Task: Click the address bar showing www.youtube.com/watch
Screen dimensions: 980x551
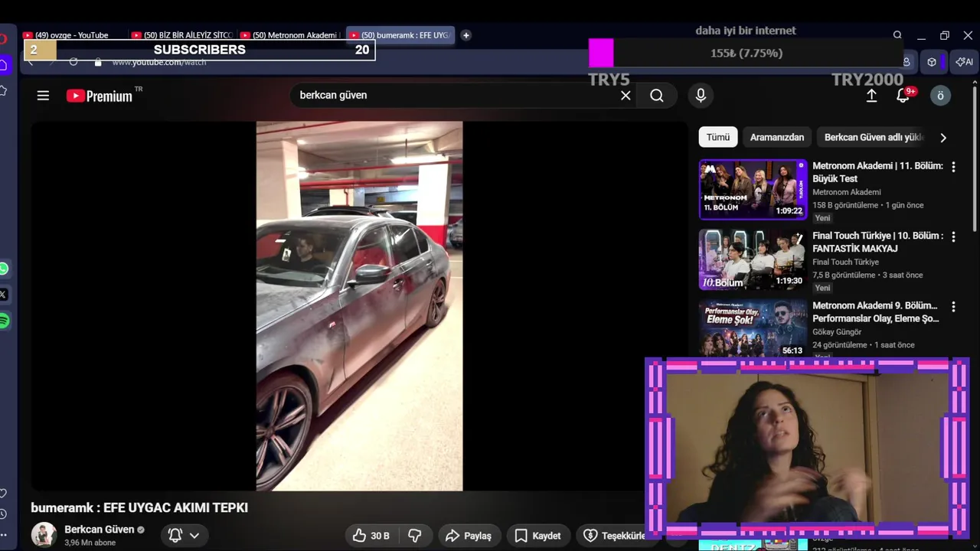Action: pos(159,63)
